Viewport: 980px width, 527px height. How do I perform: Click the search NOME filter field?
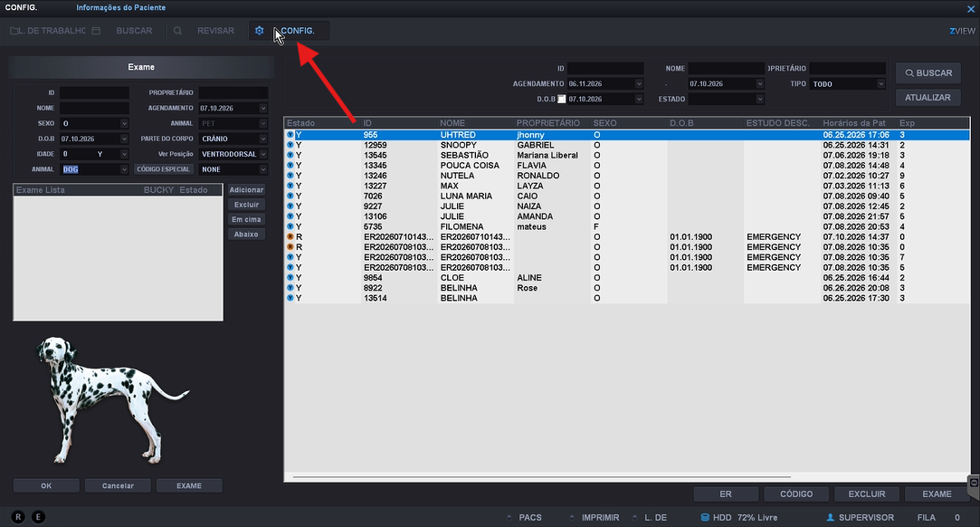point(727,68)
